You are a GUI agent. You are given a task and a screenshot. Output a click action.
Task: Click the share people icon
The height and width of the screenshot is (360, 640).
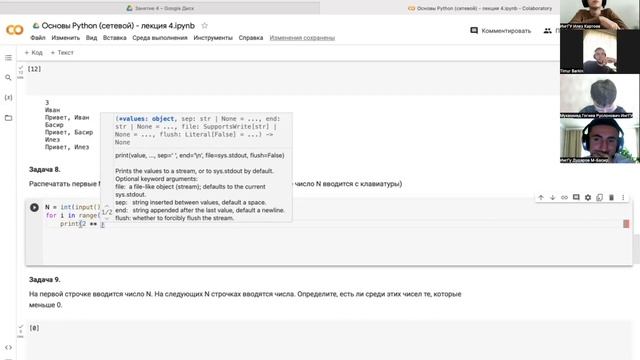[x=548, y=31]
